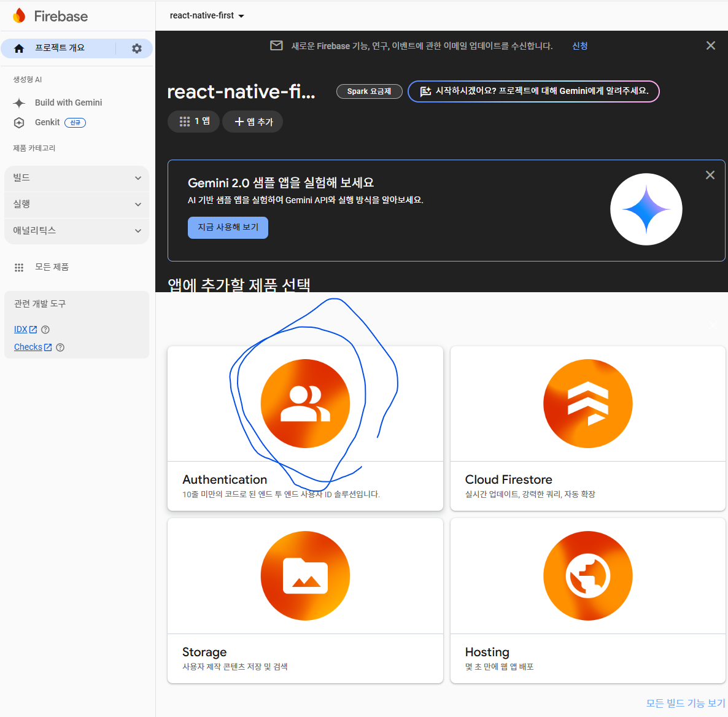Open project settings gear icon

[x=136, y=48]
